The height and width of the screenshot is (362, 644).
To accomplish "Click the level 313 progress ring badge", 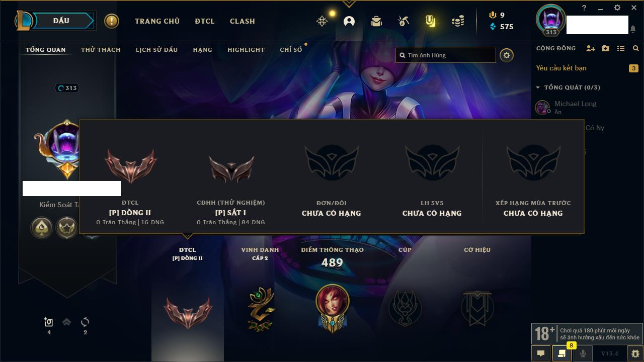I will pos(67,88).
